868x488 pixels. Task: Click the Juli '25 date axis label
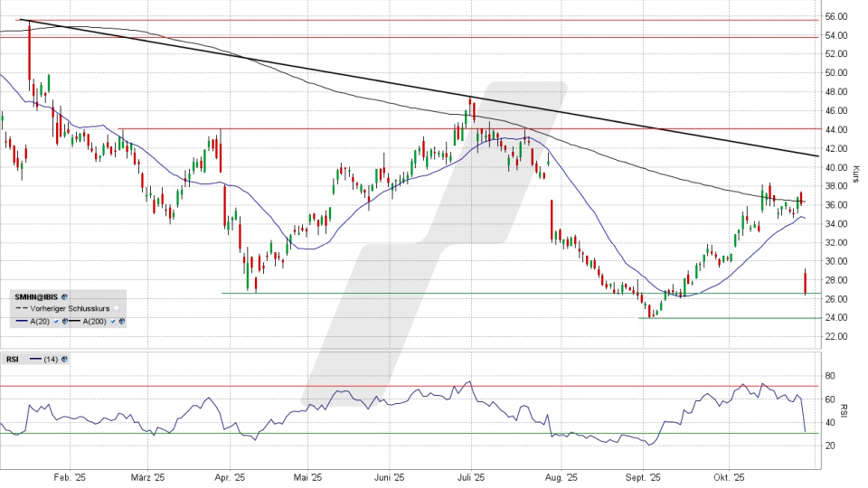tap(472, 477)
